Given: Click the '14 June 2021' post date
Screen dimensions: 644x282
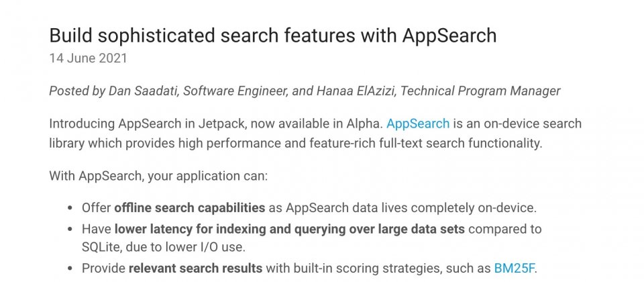Looking at the screenshot, I should 88,58.
